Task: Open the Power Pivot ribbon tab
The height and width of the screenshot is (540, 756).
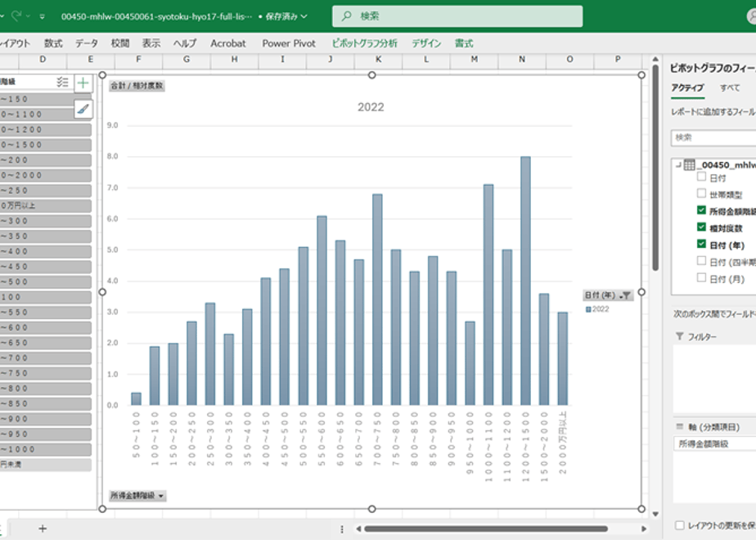Action: tap(289, 43)
